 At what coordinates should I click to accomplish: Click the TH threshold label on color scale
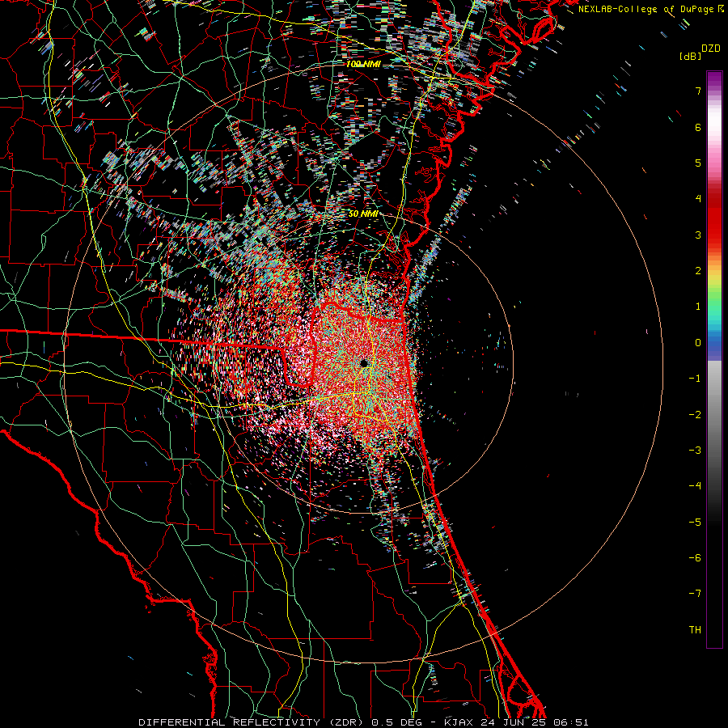tap(695, 630)
